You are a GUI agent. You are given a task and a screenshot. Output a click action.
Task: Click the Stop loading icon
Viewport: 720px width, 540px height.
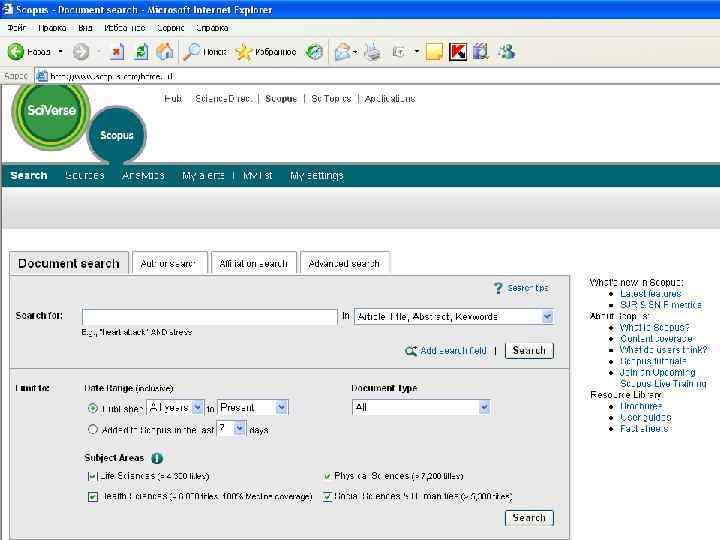117,51
